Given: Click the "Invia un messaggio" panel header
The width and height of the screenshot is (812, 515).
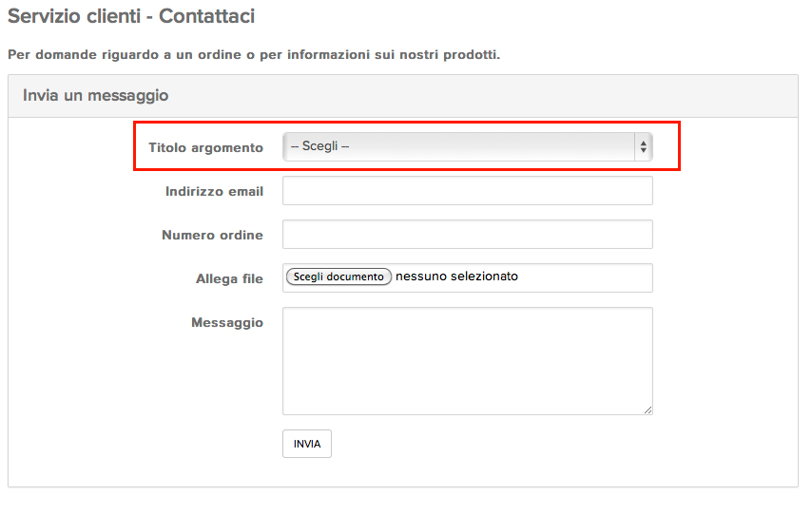Looking at the screenshot, I should (x=95, y=96).
